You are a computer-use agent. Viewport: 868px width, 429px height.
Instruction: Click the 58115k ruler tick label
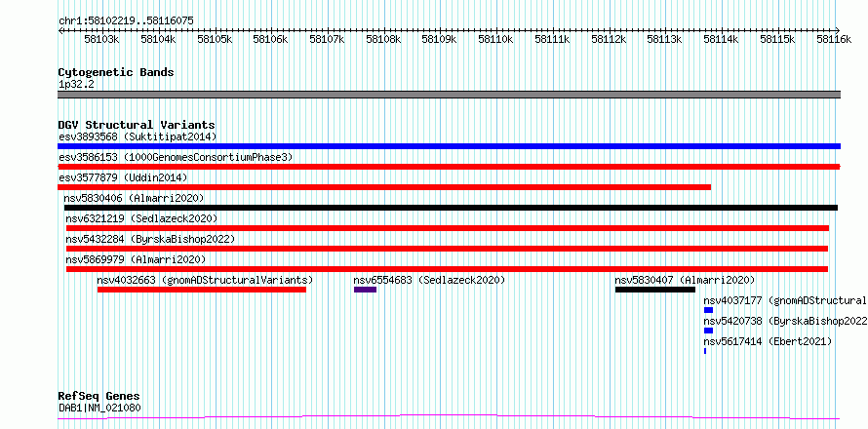coord(778,39)
